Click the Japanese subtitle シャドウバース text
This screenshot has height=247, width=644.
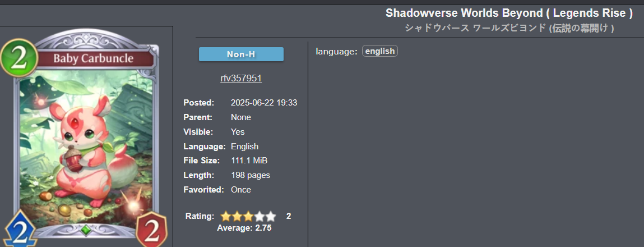click(x=509, y=29)
